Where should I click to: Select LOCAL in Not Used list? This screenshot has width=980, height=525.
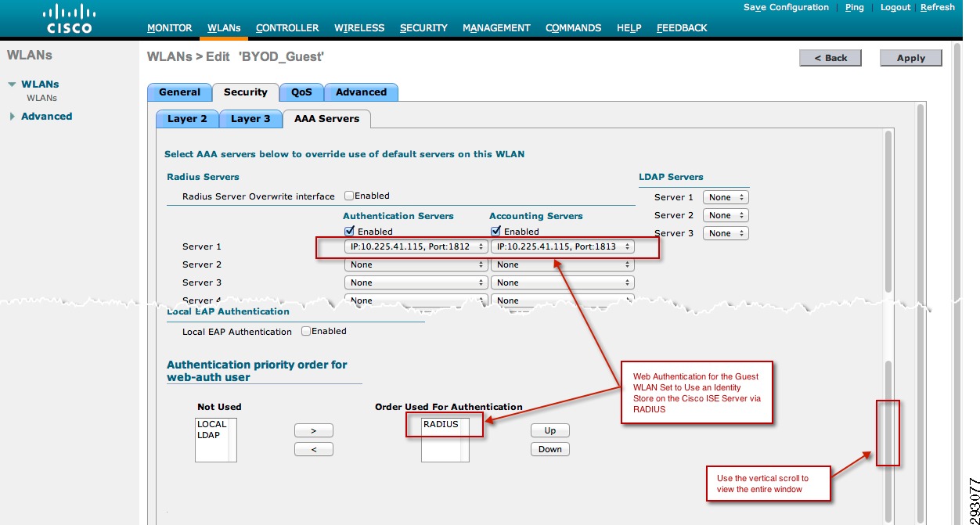click(x=211, y=424)
